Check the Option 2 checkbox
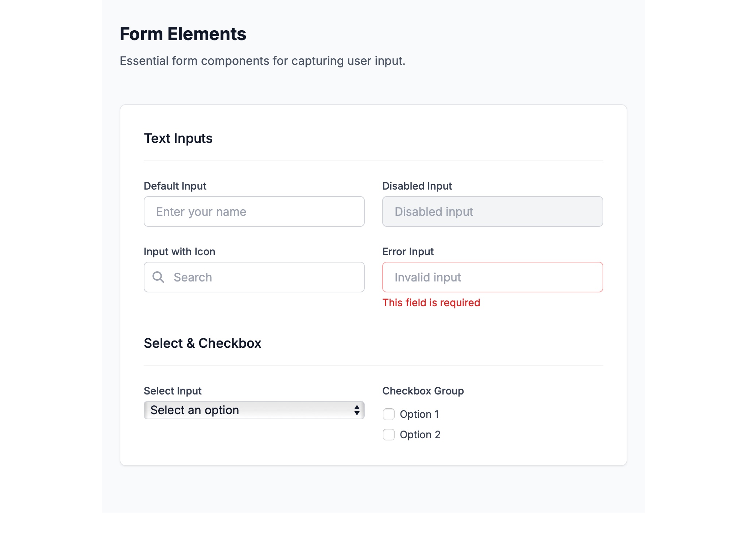Viewport: 747px width, 560px height. (389, 435)
